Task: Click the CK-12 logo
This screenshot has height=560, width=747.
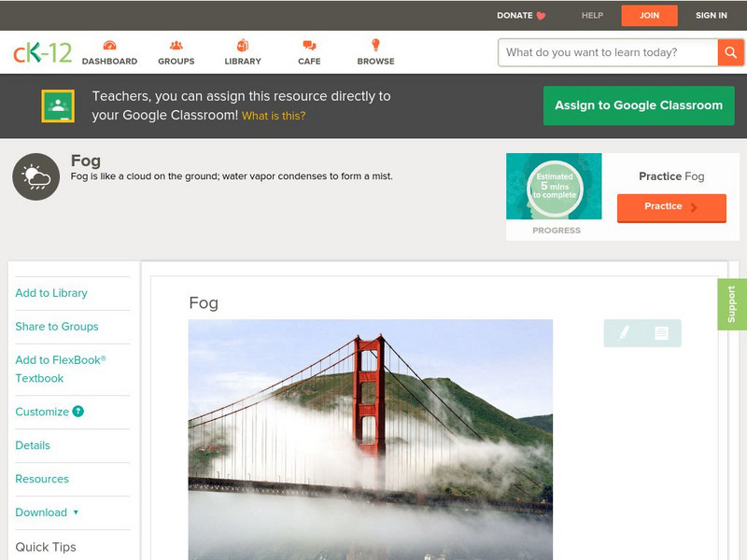Action: [42, 52]
